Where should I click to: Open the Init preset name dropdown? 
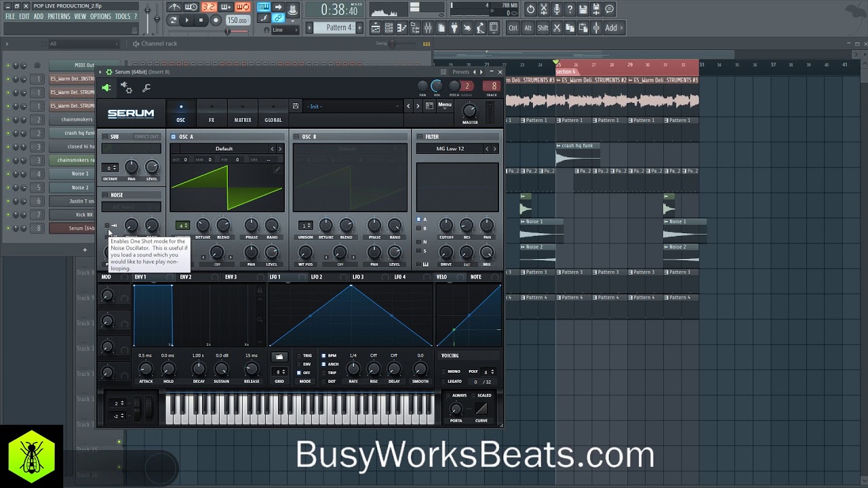pyautogui.click(x=353, y=106)
